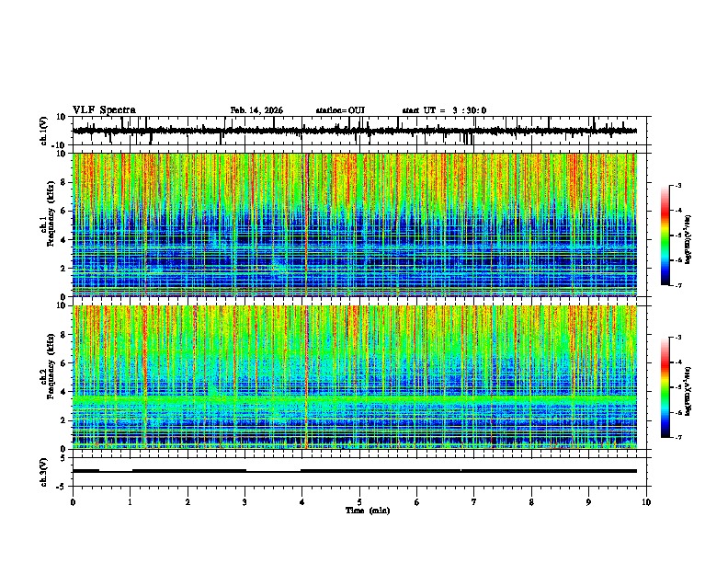Click the ch.2 spectrogram panel
Viewport: 728px width, 563px height.
coord(355,377)
